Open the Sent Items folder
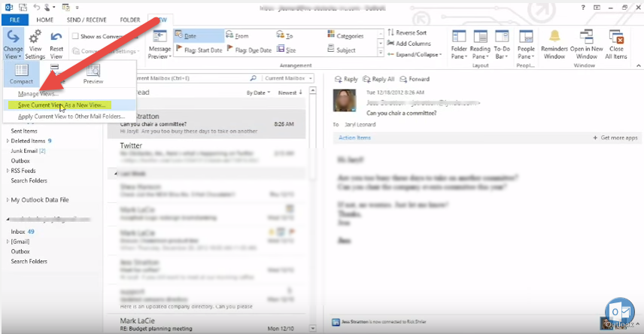The width and height of the screenshot is (644, 334). click(24, 131)
